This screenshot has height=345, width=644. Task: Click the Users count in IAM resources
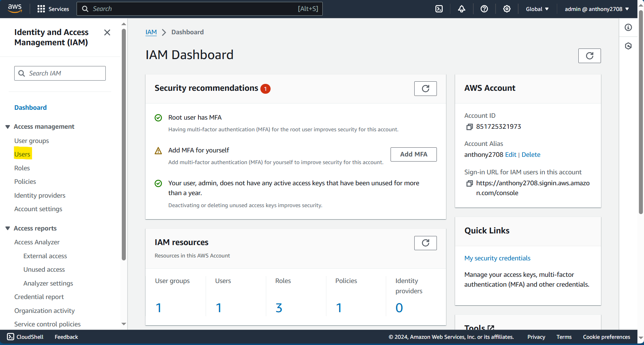coord(219,308)
